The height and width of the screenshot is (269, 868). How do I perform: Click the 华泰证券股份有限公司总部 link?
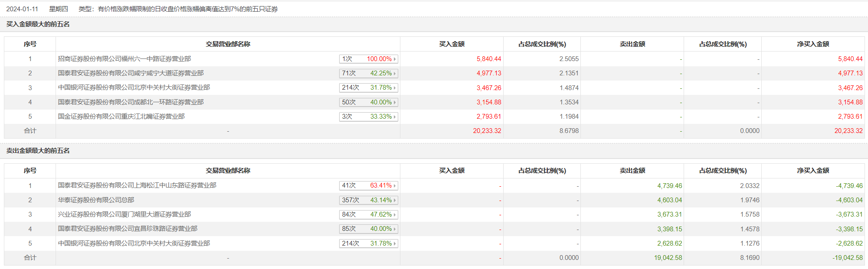96,200
